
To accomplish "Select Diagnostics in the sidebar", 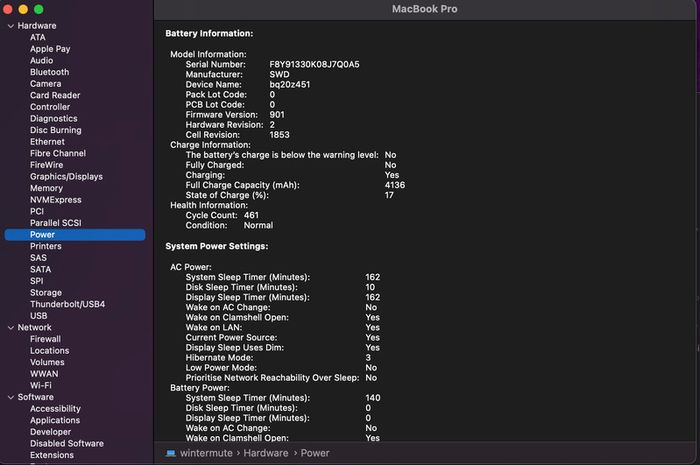I will (54, 119).
